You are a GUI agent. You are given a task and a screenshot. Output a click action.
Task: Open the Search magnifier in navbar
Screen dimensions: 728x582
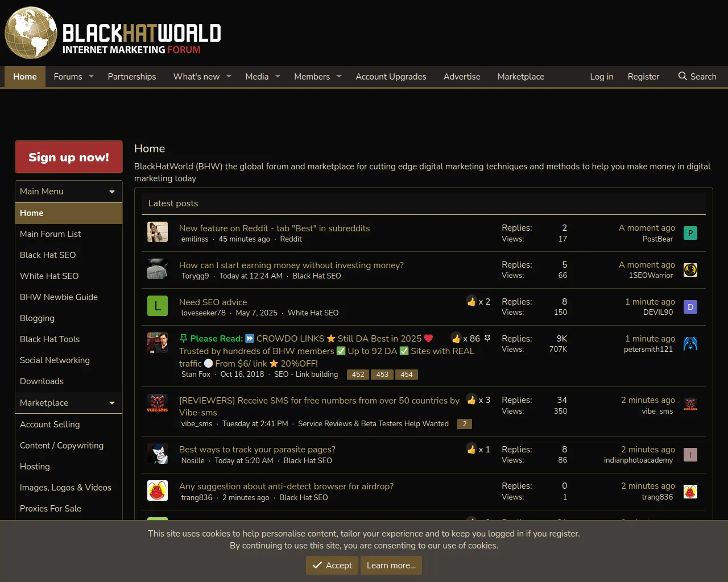(682, 76)
